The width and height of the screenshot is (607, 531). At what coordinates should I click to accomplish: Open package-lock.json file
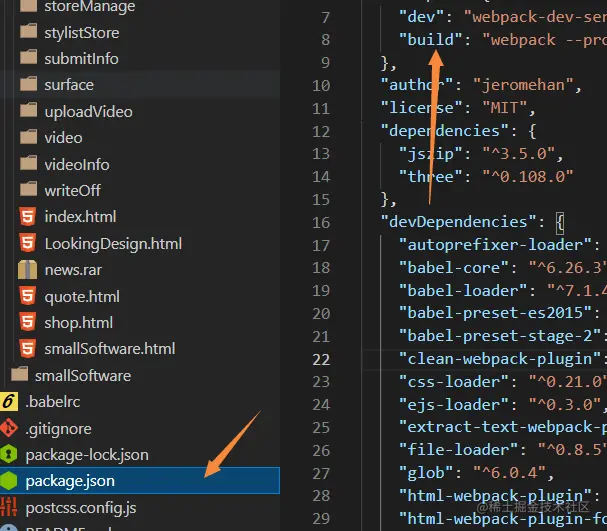pos(87,455)
